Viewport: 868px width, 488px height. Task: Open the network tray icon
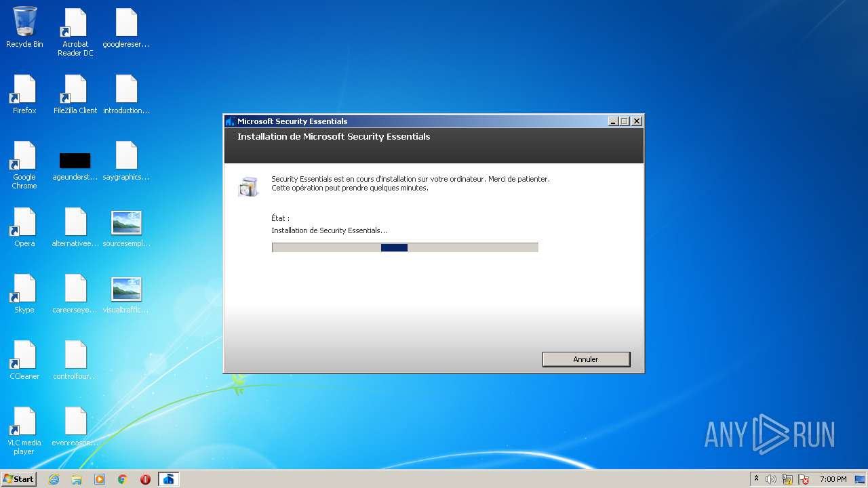click(787, 479)
